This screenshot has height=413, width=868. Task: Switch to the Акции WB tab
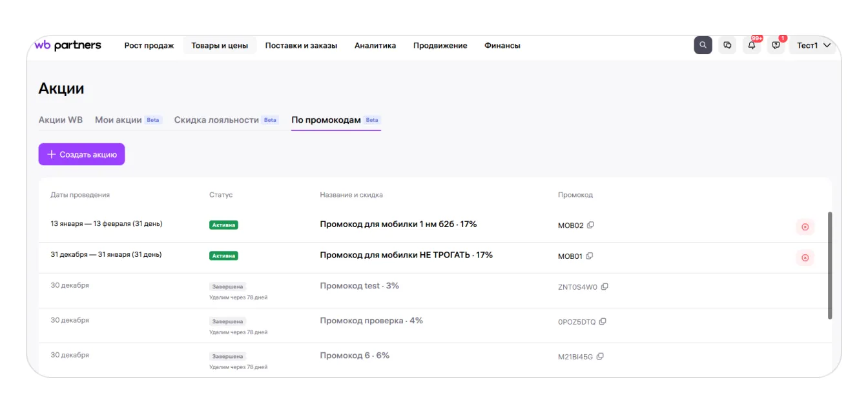61,120
